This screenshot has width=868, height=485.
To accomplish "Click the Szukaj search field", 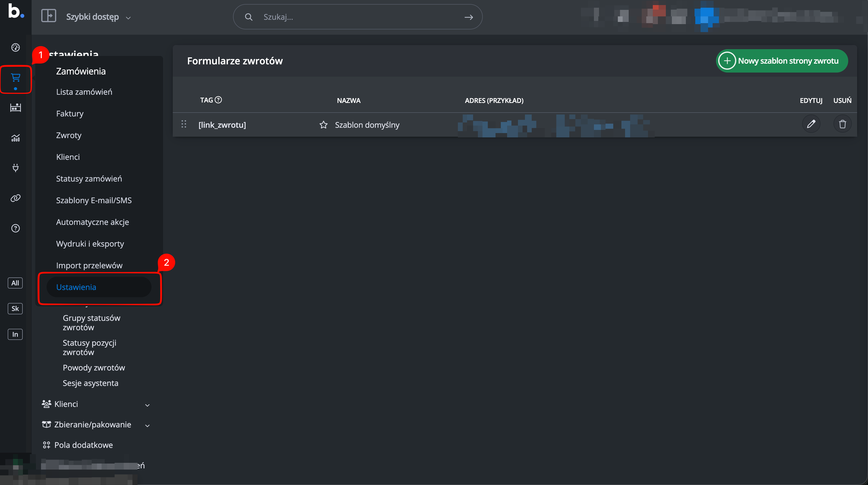I will point(358,17).
